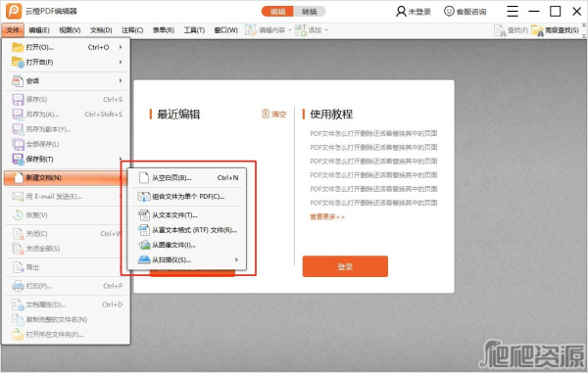The image size is (588, 373).
Task: Click the 保存到(T) icon
Action: (18, 160)
